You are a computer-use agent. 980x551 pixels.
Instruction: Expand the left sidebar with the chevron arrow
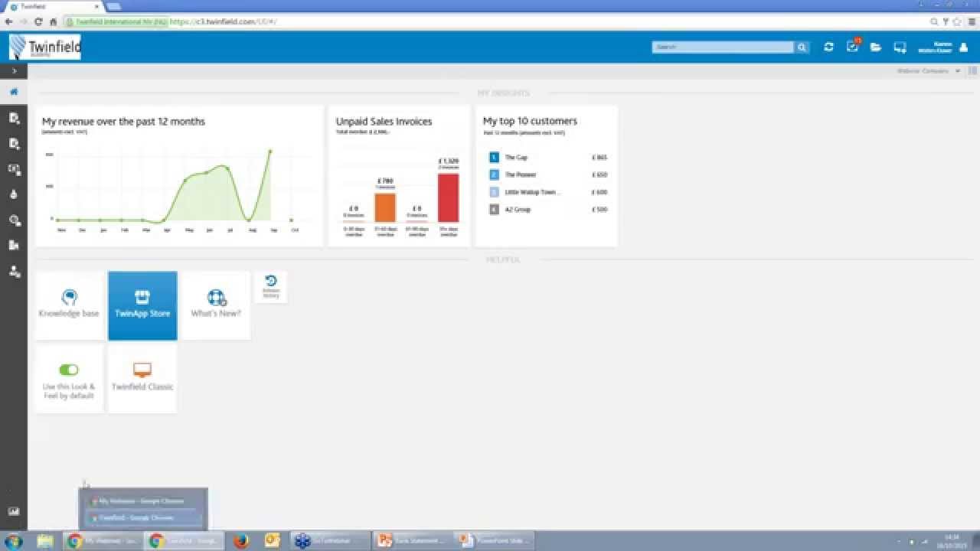coord(14,71)
